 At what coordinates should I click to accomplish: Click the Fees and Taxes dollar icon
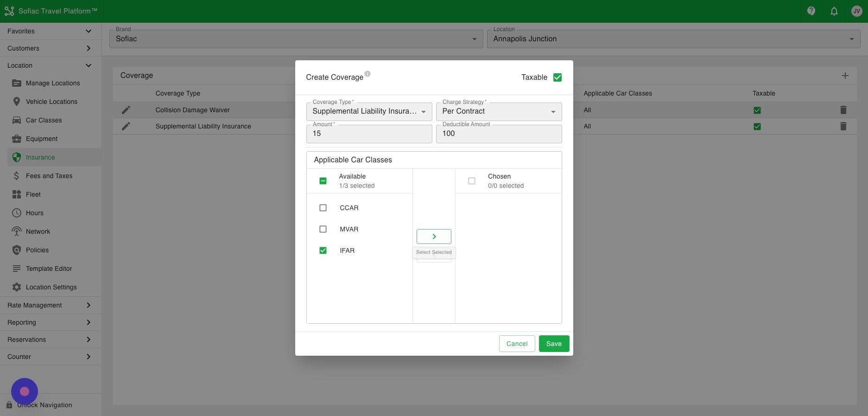point(17,176)
